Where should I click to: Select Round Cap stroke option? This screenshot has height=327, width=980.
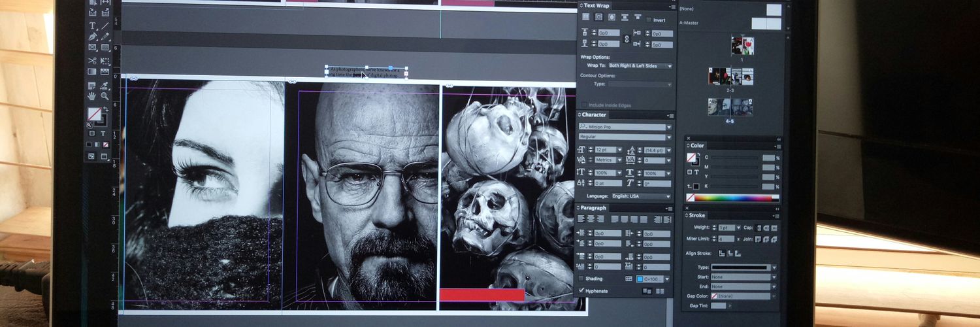766,228
